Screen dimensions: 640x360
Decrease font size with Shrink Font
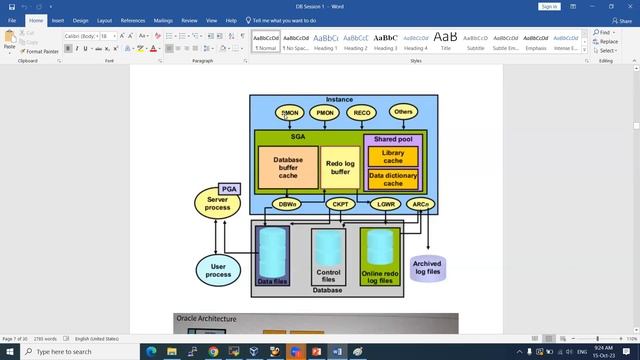131,36
